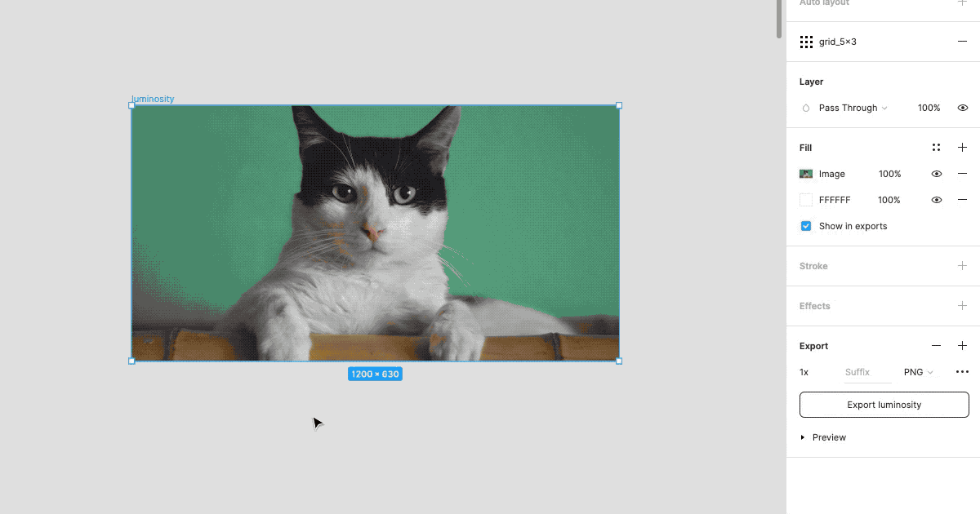This screenshot has width=980, height=514.
Task: Click the FFFFFF fill color swatch
Action: tap(806, 200)
